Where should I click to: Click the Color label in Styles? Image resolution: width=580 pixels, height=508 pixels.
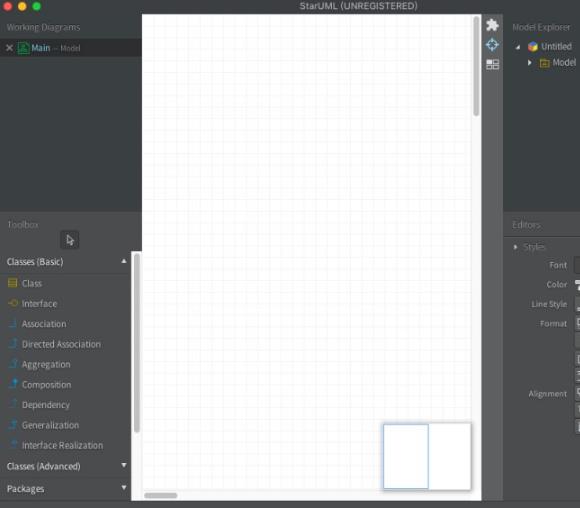pyautogui.click(x=557, y=284)
